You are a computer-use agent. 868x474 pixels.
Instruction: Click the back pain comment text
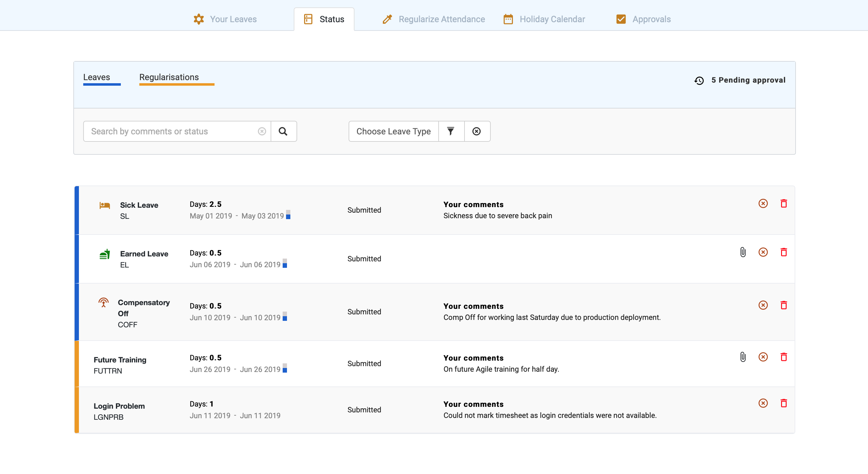tap(498, 216)
